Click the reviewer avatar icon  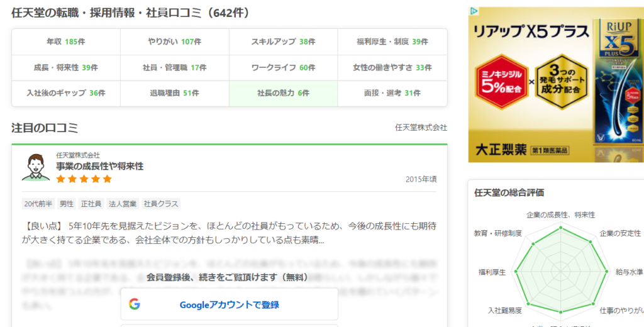tap(36, 168)
